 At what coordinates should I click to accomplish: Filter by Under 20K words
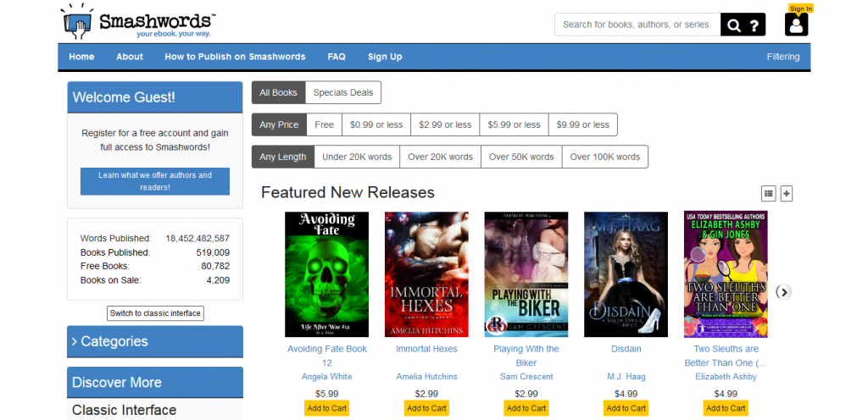(x=357, y=157)
